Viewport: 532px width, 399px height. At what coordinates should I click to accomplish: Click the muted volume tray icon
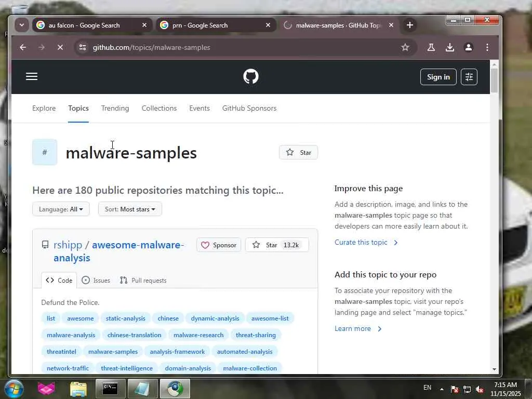click(480, 389)
